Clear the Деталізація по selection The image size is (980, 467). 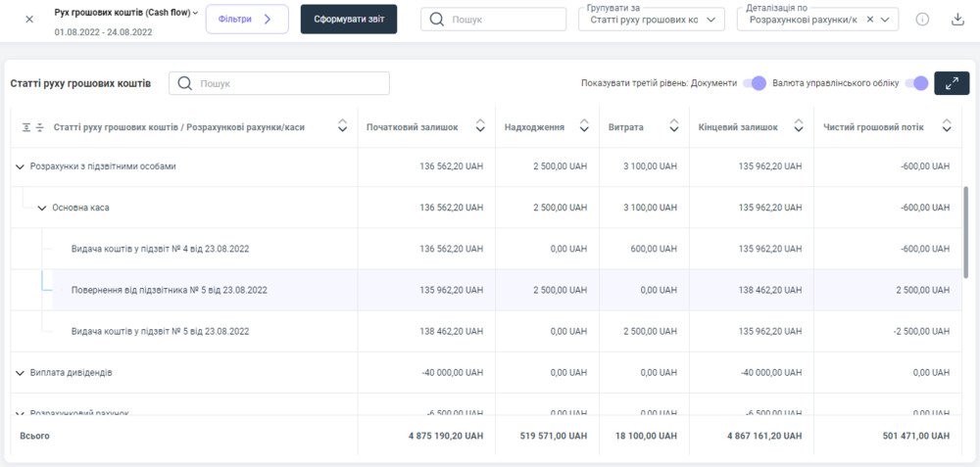[869, 20]
